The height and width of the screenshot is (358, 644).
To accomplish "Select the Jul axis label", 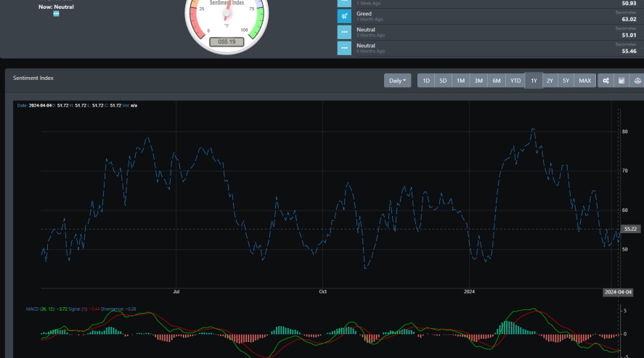I will click(176, 292).
